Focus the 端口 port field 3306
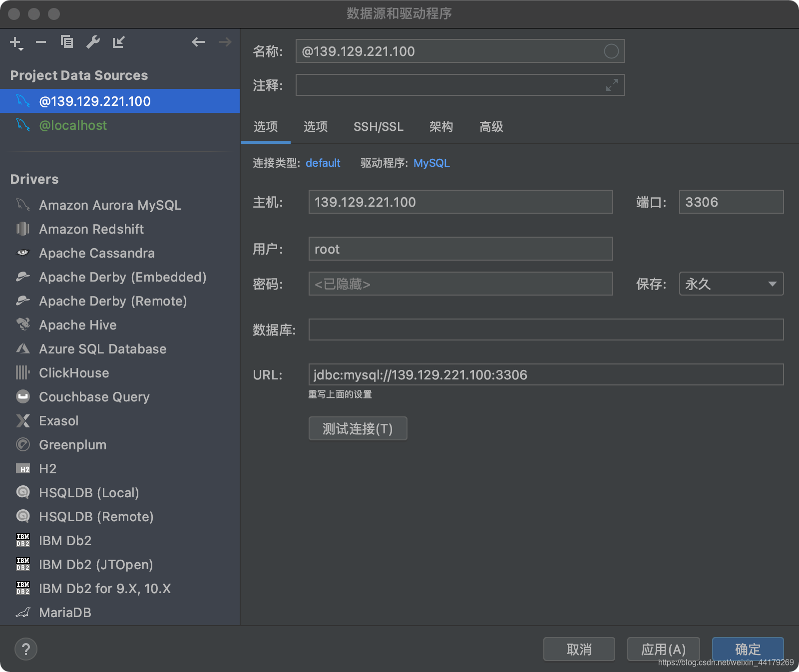 click(731, 202)
